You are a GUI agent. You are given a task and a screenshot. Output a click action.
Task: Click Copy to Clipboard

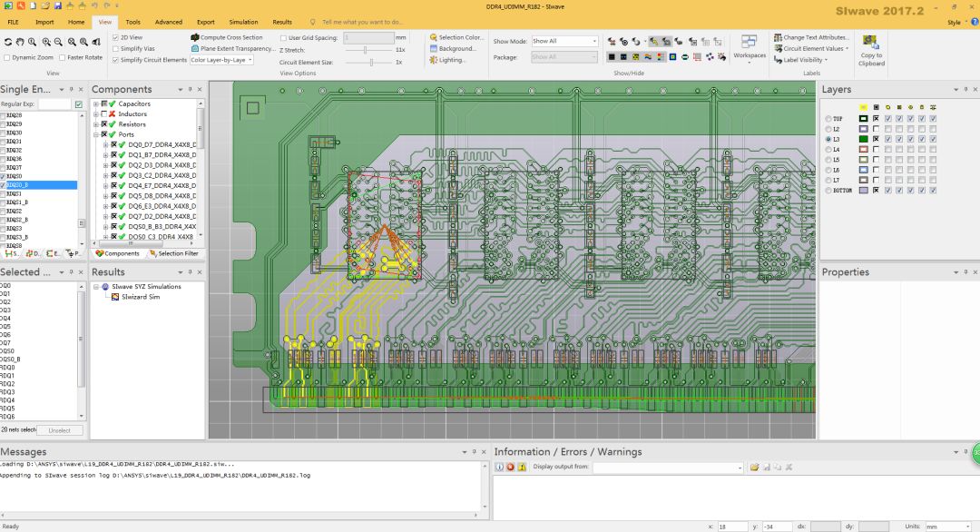coord(871,51)
